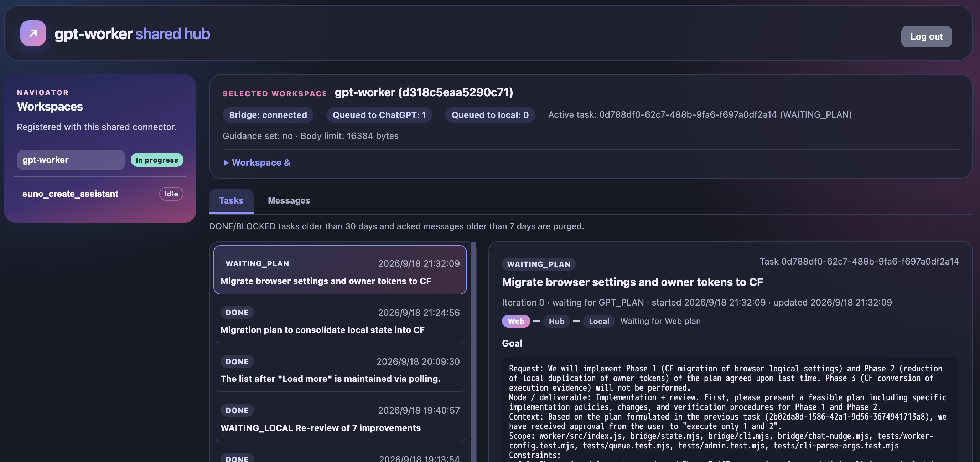Select the suno_create_assistant workspace

tap(71, 194)
